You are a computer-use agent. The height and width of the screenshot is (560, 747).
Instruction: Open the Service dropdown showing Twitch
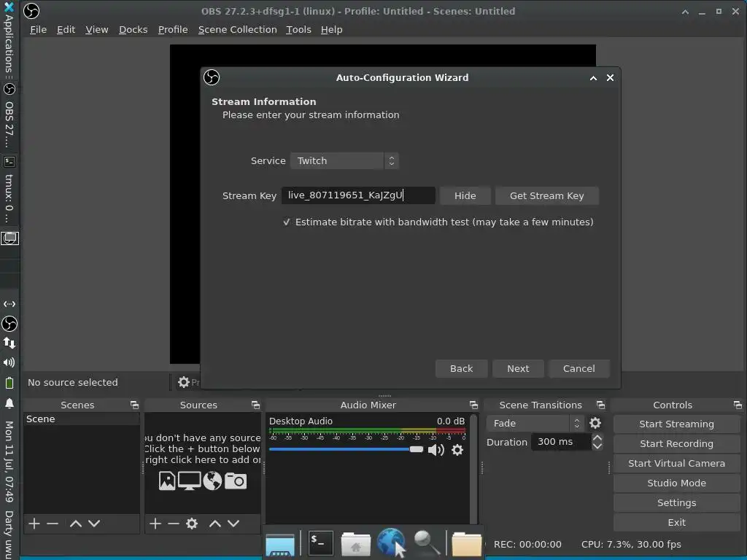point(344,161)
